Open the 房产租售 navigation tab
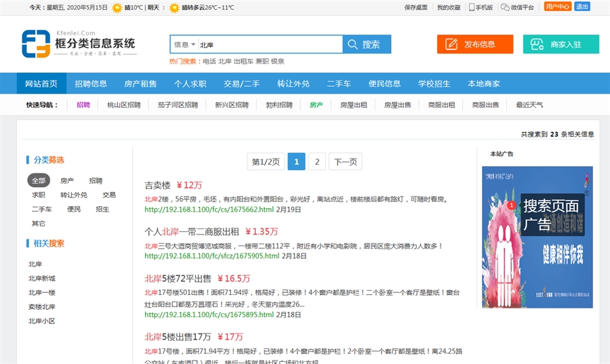Viewport: 610px width, 364px height. [140, 83]
